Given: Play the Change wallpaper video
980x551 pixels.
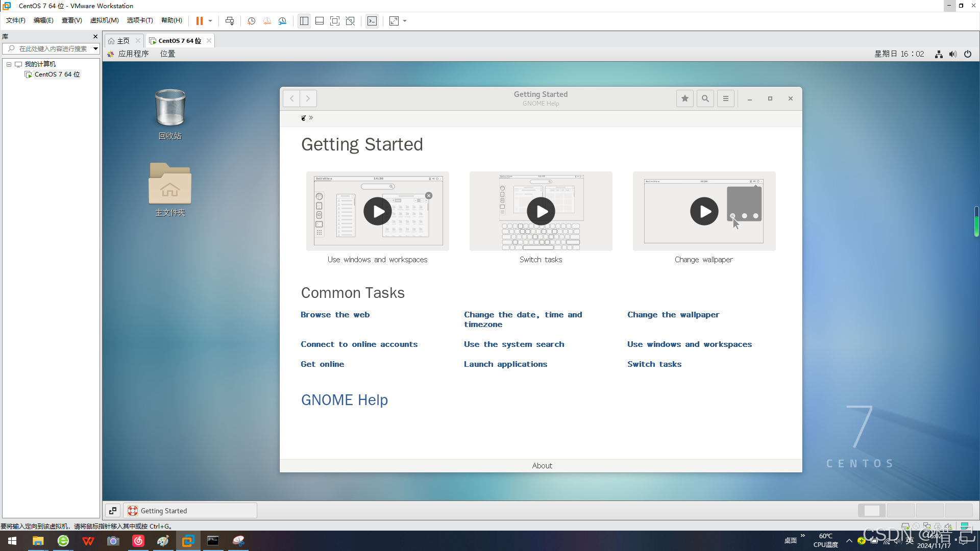Looking at the screenshot, I should pyautogui.click(x=704, y=211).
